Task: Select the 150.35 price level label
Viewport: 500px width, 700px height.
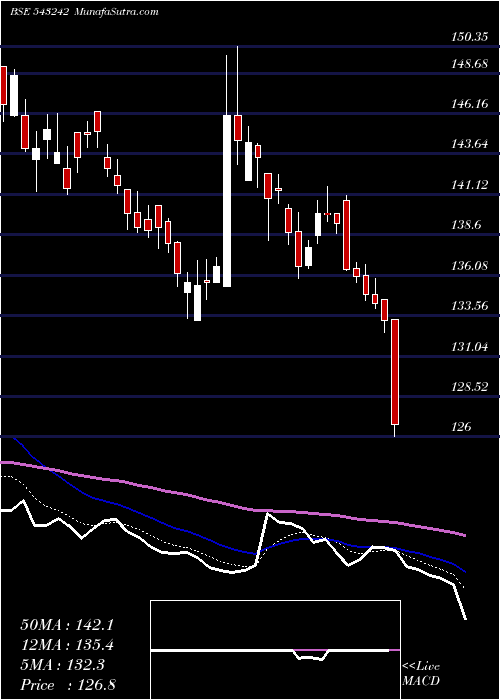Action: [469, 38]
